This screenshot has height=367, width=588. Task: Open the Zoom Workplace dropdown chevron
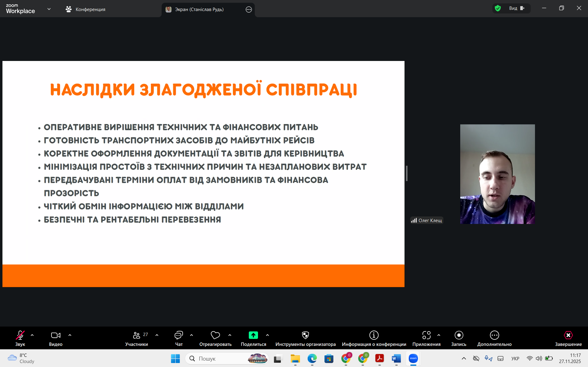click(49, 9)
